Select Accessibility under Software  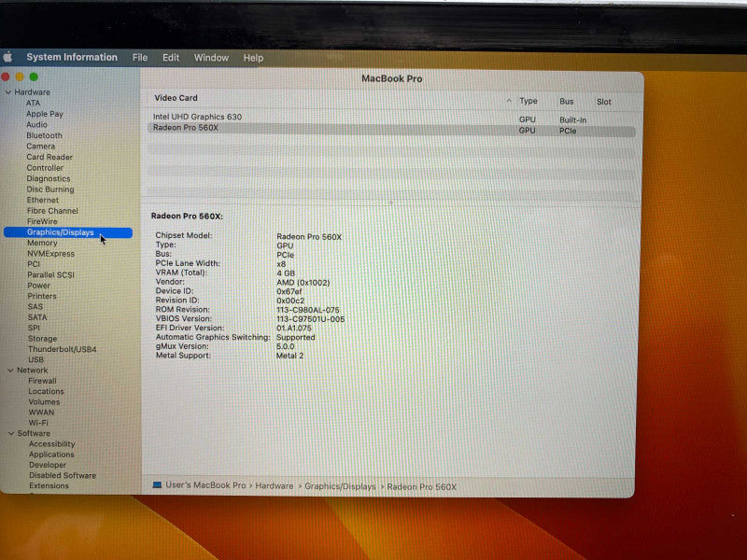tap(52, 444)
